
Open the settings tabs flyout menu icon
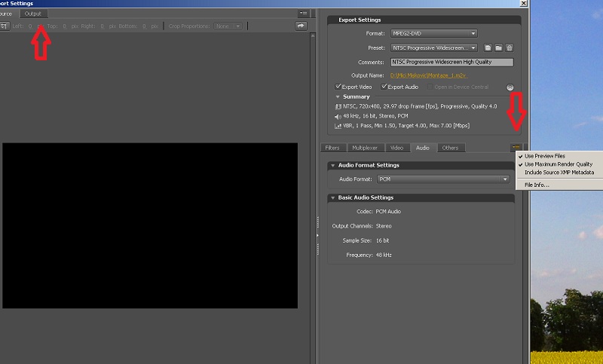click(x=516, y=148)
